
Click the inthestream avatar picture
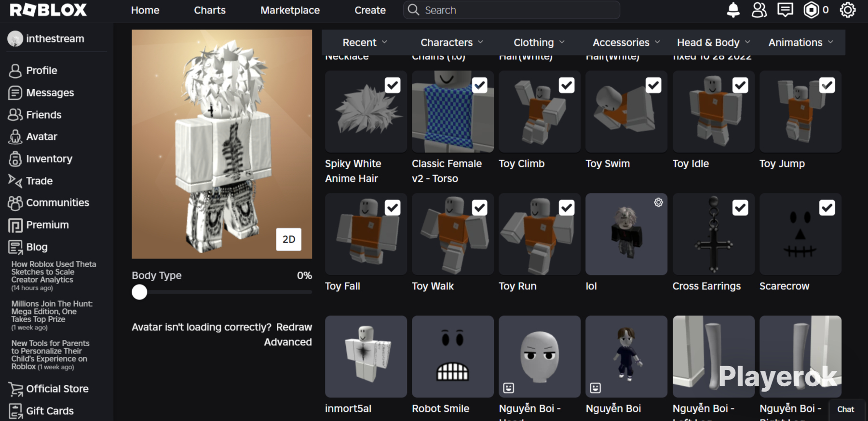pyautogui.click(x=15, y=39)
